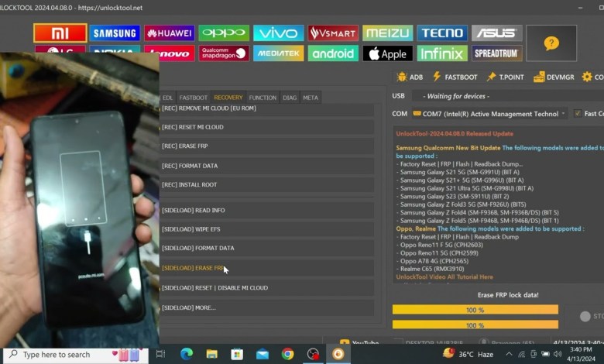The image size is (604, 364).
Task: Open the FASTBOOT toolbar shortcut
Action: 455,77
